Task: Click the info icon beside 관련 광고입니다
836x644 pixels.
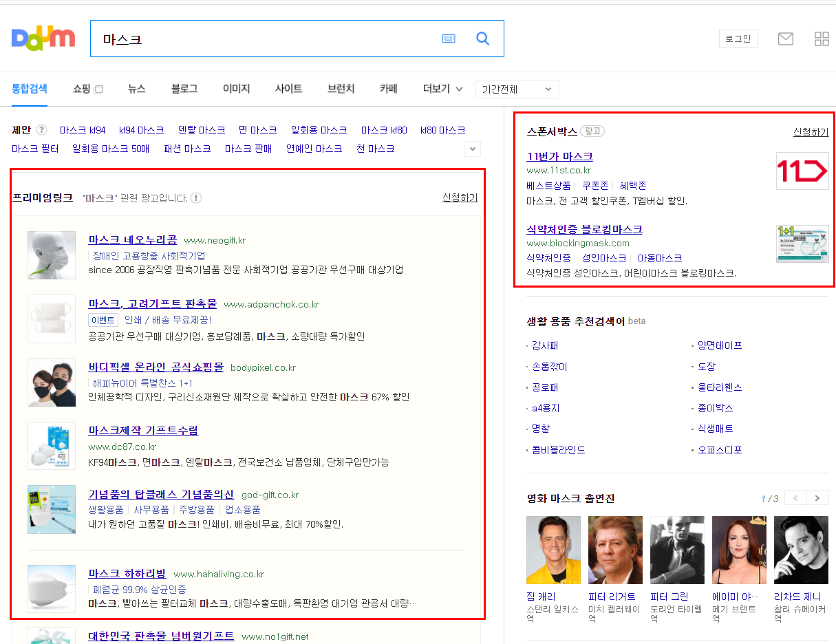Action: point(196,198)
